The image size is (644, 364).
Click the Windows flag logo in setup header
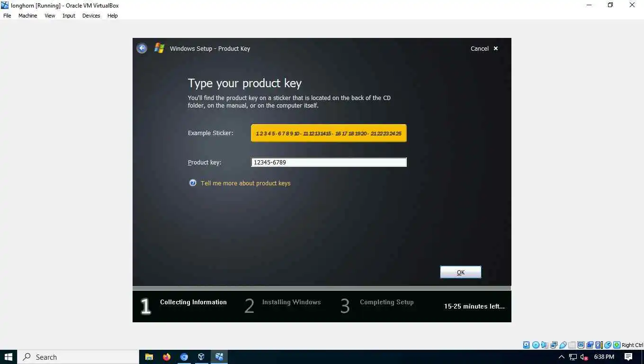pos(159,48)
